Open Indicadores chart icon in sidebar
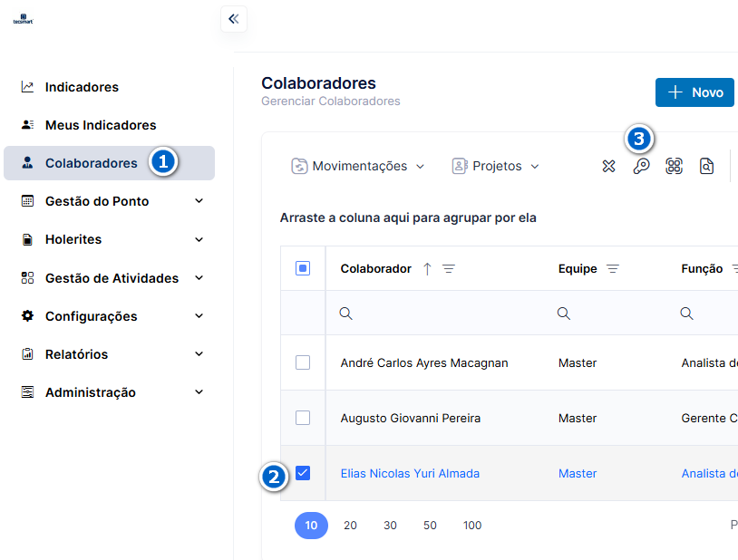The image size is (738, 560). pos(27,87)
